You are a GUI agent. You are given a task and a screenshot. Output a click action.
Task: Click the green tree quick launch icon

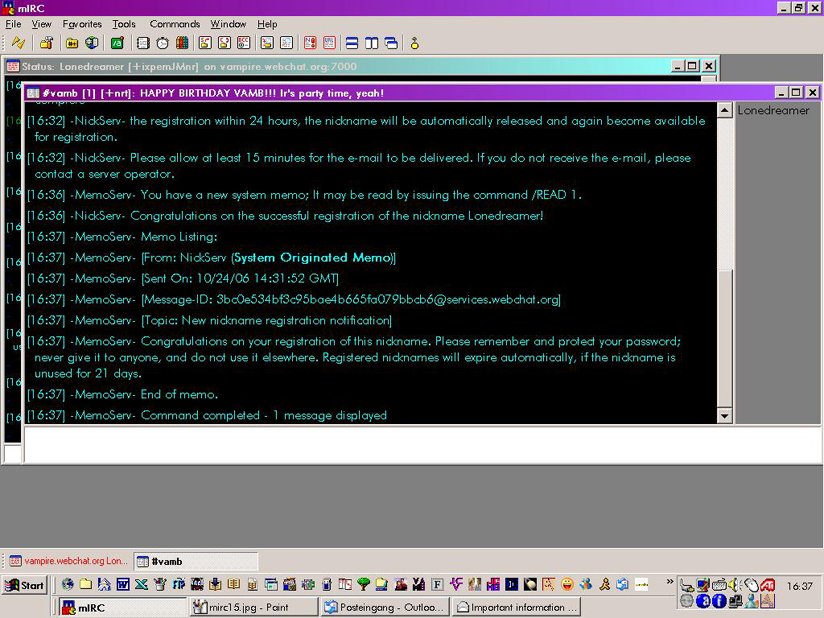pos(363,584)
